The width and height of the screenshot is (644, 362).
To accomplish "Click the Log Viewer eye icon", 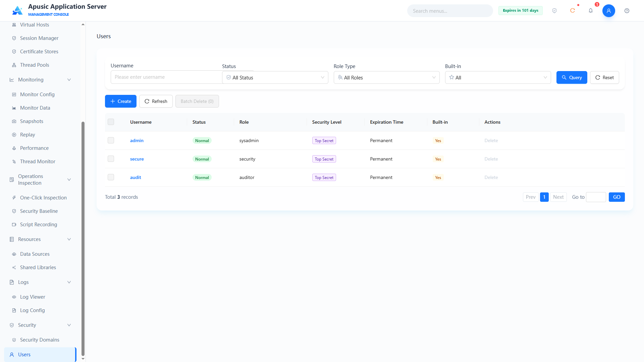I will [14, 297].
